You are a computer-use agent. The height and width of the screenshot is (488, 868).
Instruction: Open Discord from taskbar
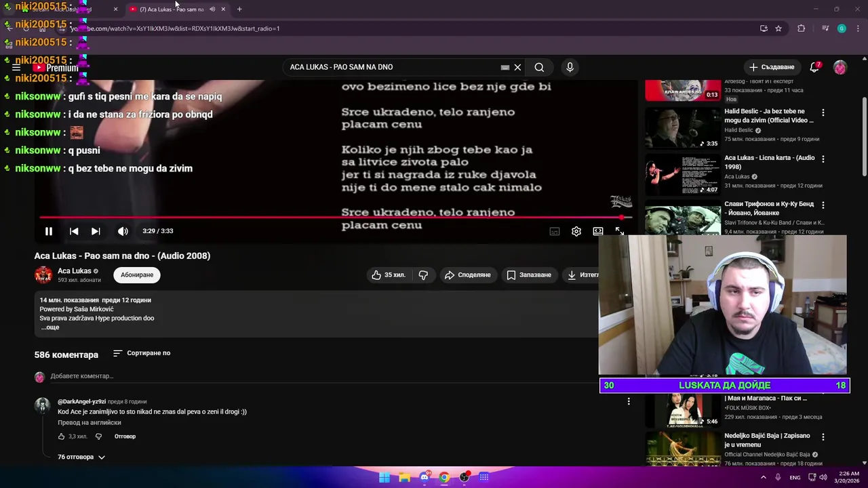pos(424,477)
